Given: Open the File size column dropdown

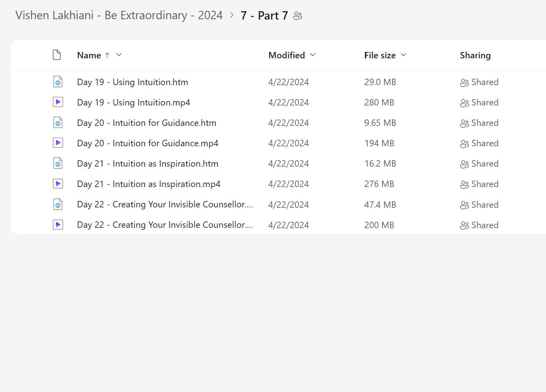Looking at the screenshot, I should [x=403, y=55].
